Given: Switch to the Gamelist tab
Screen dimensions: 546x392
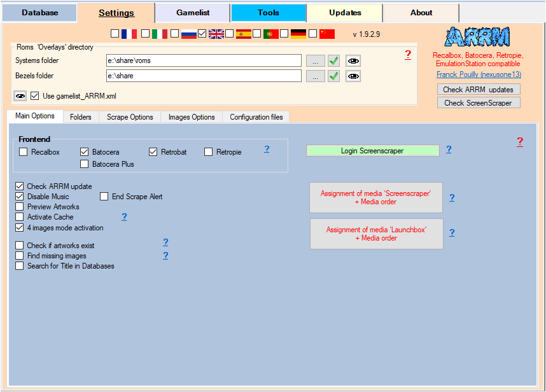Looking at the screenshot, I should coord(192,13).
